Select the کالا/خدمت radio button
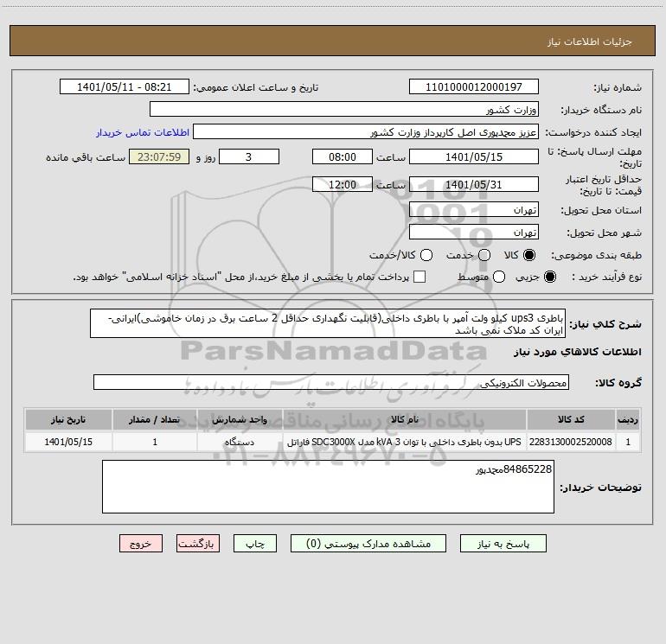The width and height of the screenshot is (666, 644). pyautogui.click(x=426, y=255)
